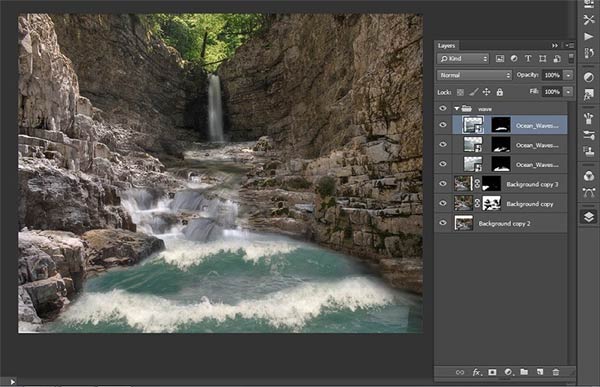Open the Opacity slider arrow
Screen dimensions: 600x387
pos(568,75)
